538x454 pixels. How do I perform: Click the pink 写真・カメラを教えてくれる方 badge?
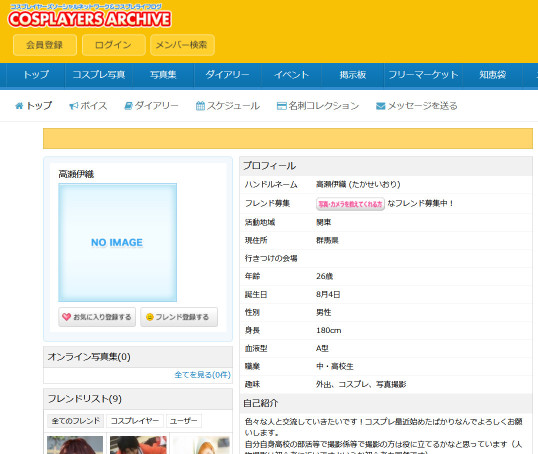point(350,204)
